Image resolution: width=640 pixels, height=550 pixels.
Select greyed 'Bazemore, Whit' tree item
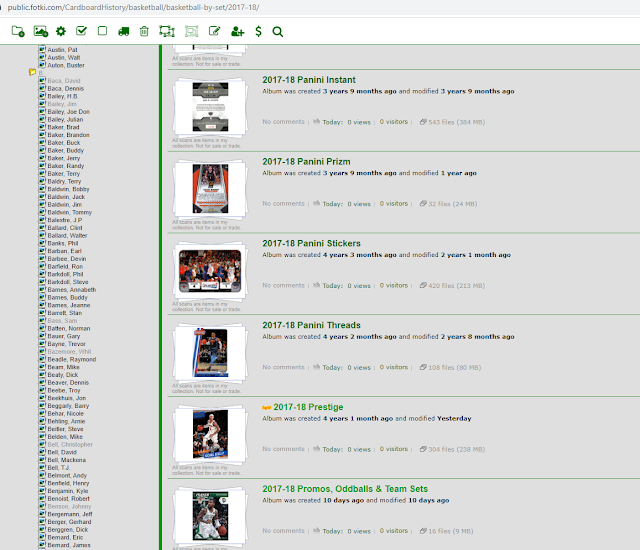pos(69,352)
